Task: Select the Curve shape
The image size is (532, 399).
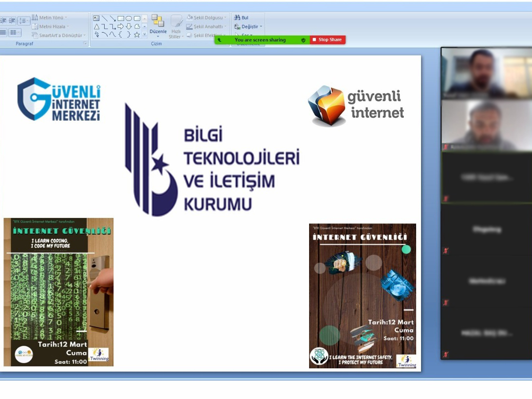Action: pos(112,34)
